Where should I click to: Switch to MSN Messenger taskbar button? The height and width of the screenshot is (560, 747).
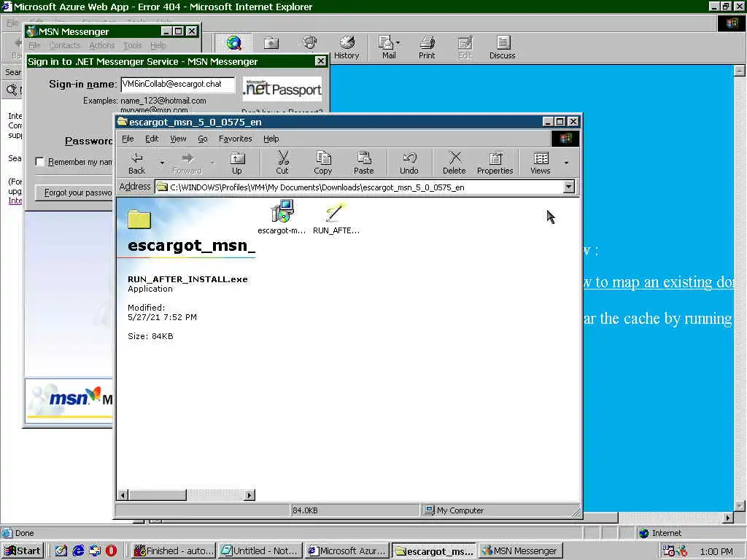(x=520, y=551)
